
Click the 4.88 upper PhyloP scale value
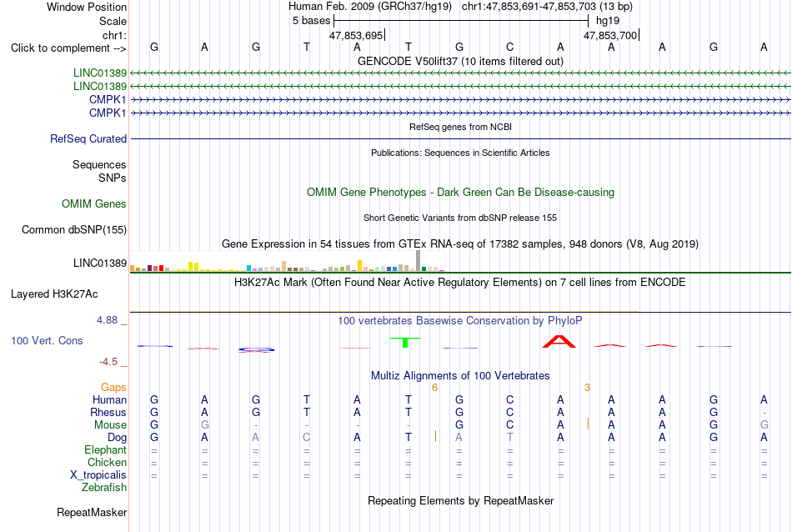[107, 320]
